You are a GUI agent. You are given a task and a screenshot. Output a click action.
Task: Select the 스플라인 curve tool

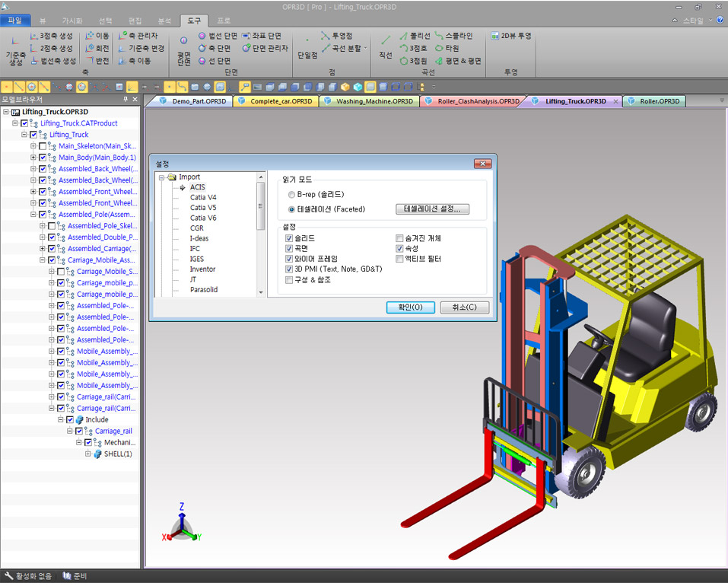click(454, 36)
